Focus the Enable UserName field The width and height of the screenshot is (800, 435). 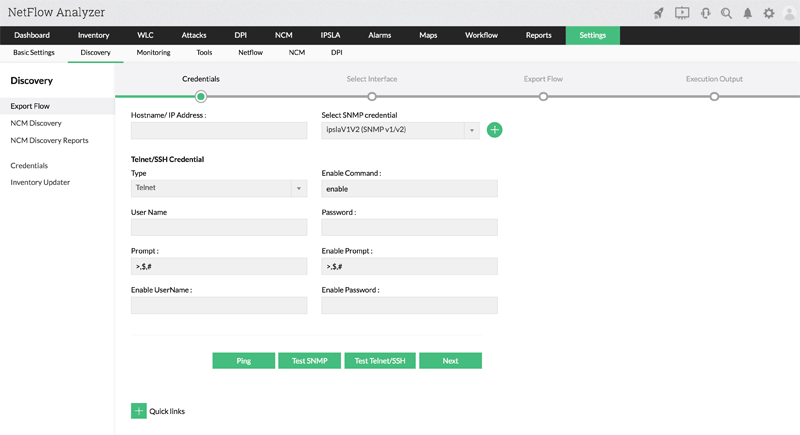tap(219, 305)
